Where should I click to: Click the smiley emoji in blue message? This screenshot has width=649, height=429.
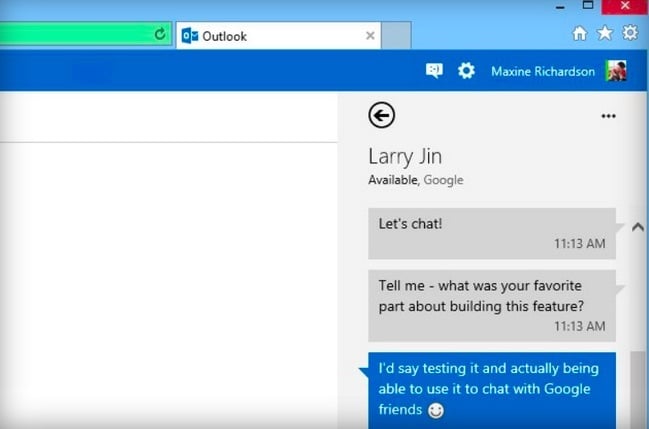(x=434, y=411)
